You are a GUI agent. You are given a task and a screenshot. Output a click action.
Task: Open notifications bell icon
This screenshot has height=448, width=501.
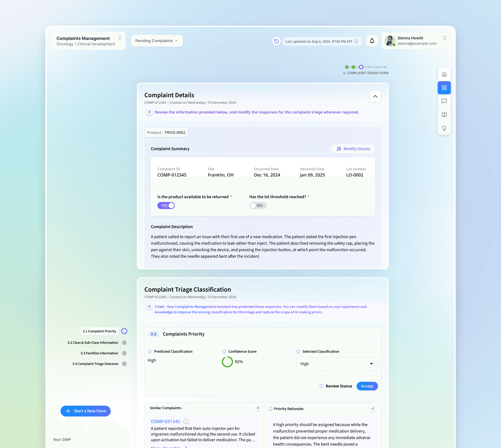[372, 41]
